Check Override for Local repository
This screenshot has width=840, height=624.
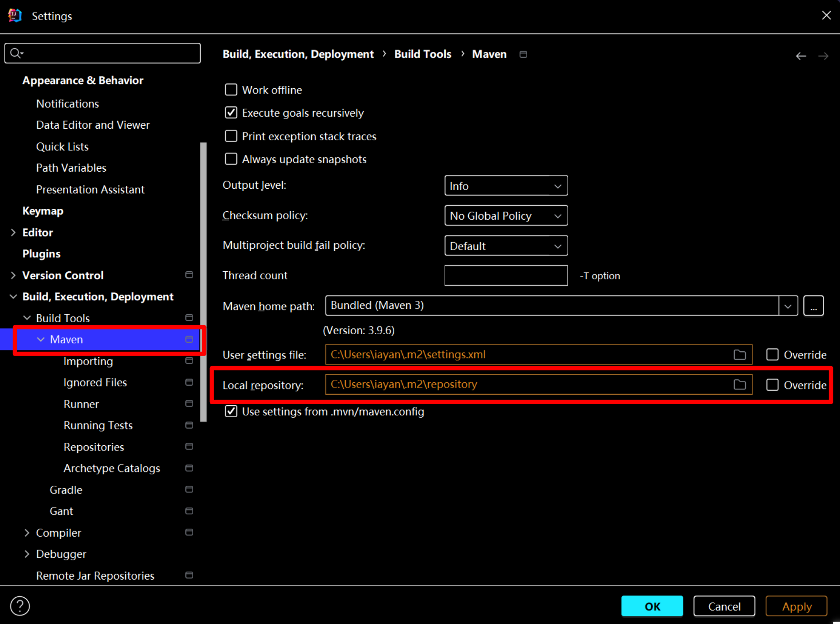click(x=772, y=385)
